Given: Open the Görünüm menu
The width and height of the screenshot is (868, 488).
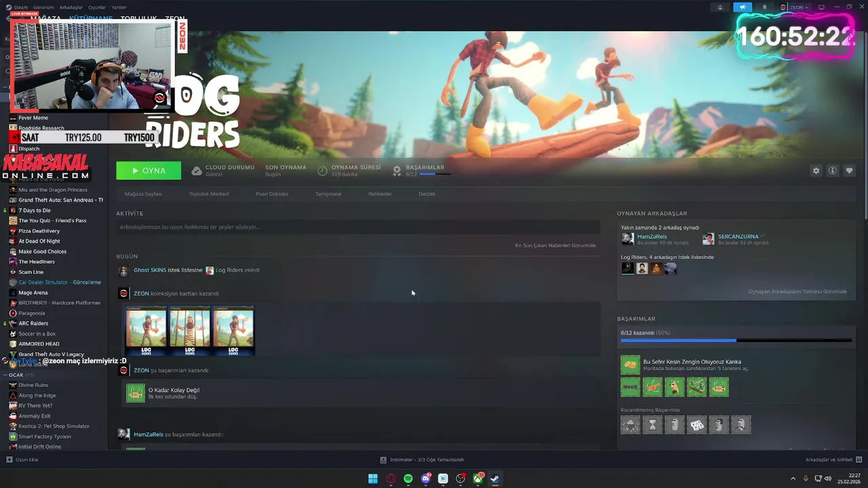Looking at the screenshot, I should [x=43, y=7].
